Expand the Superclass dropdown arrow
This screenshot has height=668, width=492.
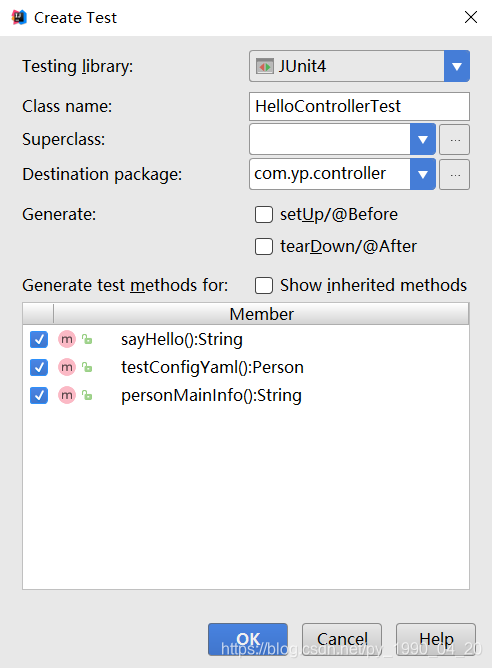(x=423, y=139)
